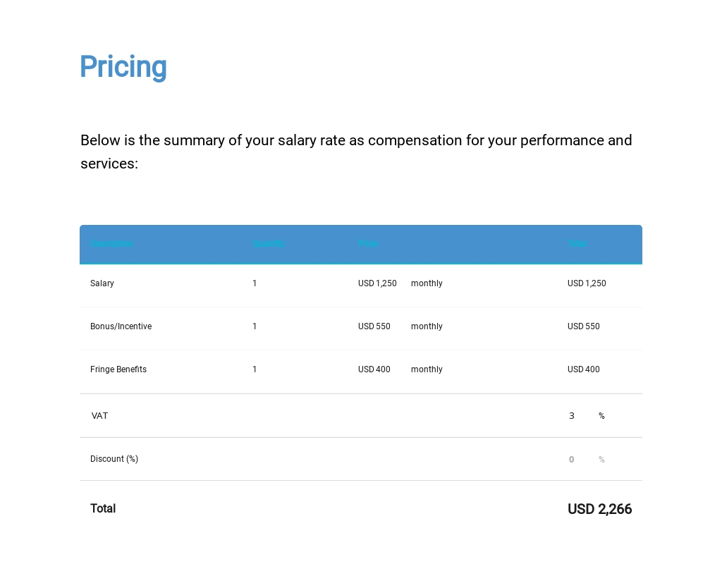This screenshot has height=588, width=722.
Task: Open the Fringe Benefits monthly period
Action: pos(427,369)
